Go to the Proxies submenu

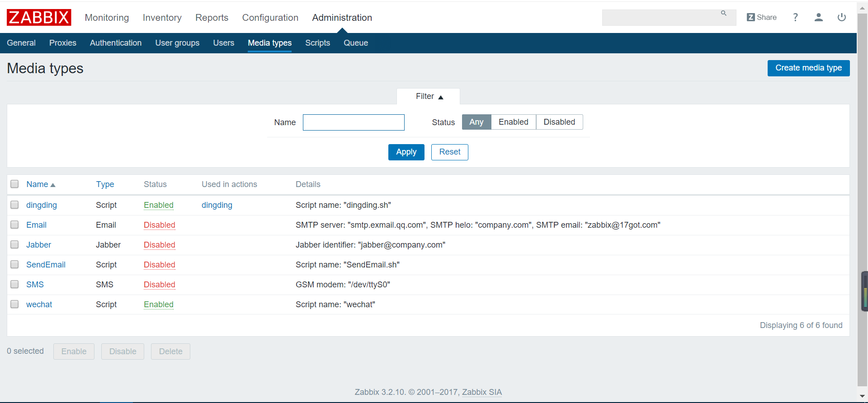[x=63, y=43]
